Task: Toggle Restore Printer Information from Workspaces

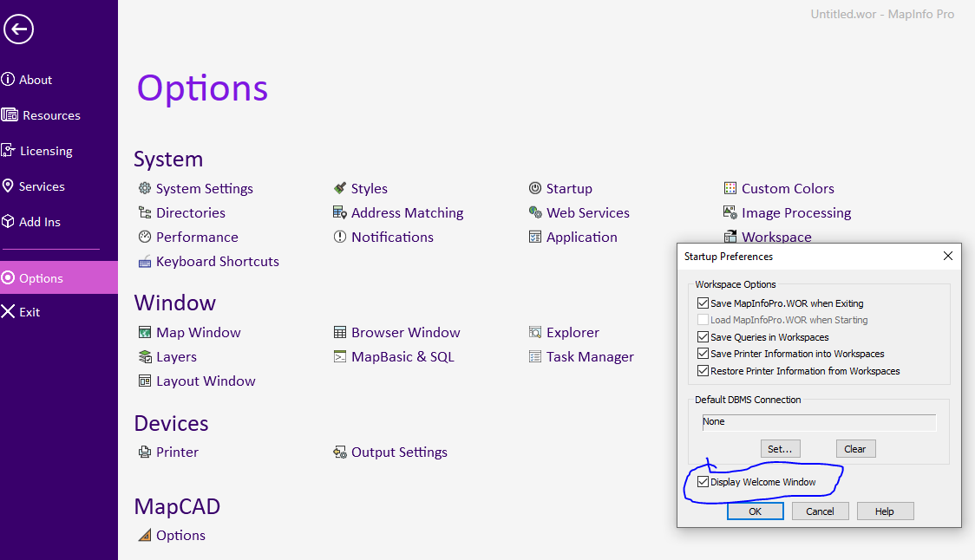Action: (x=703, y=371)
